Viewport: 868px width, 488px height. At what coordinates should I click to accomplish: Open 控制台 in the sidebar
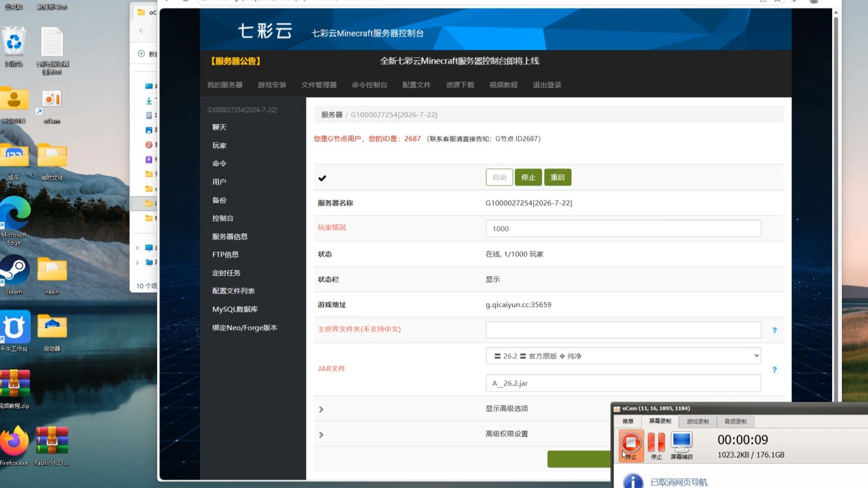click(223, 218)
